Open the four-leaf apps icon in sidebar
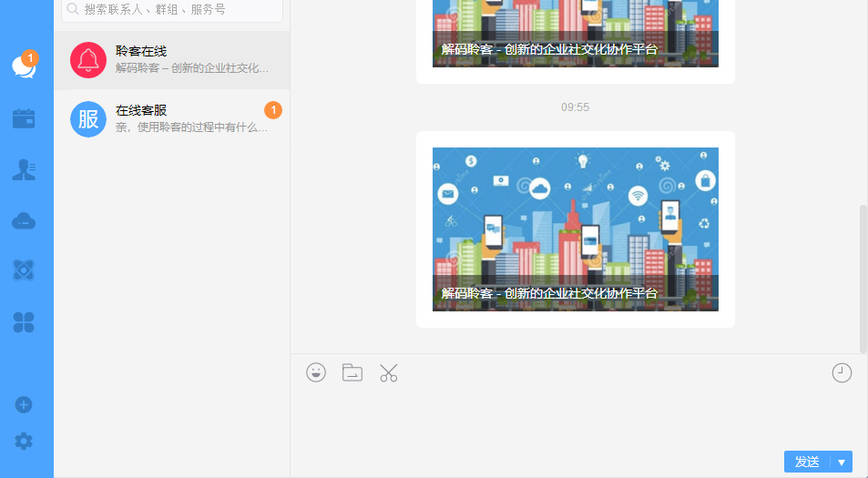Screen dimensions: 868x478 pyautogui.click(x=24, y=321)
